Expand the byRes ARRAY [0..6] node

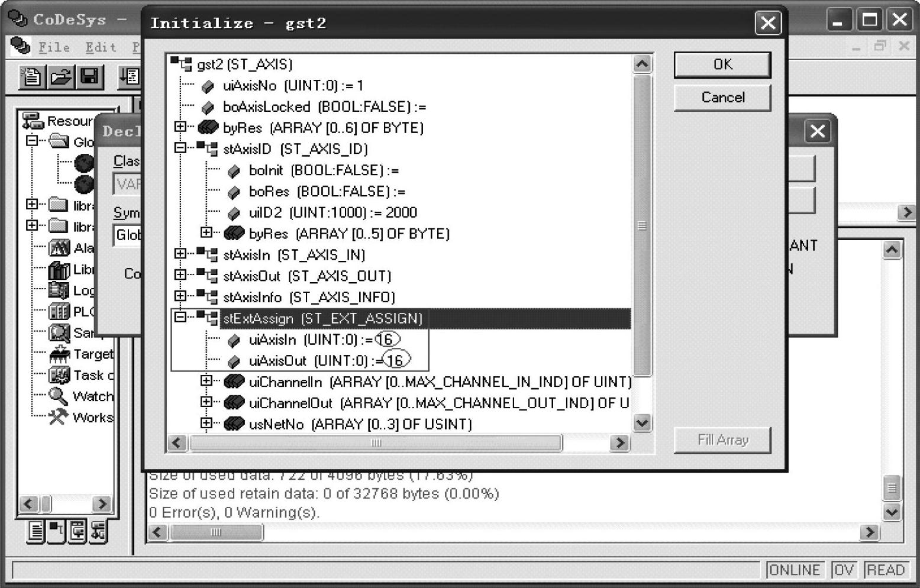click(x=180, y=127)
